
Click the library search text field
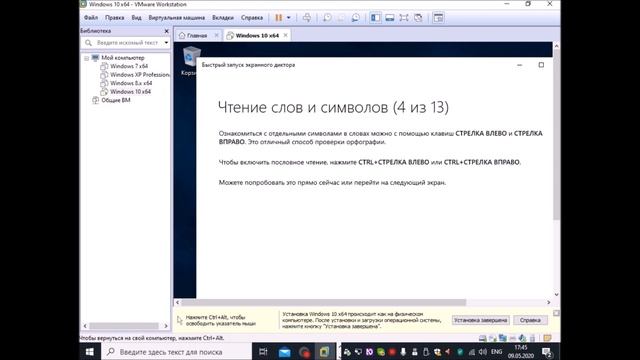tap(128, 42)
